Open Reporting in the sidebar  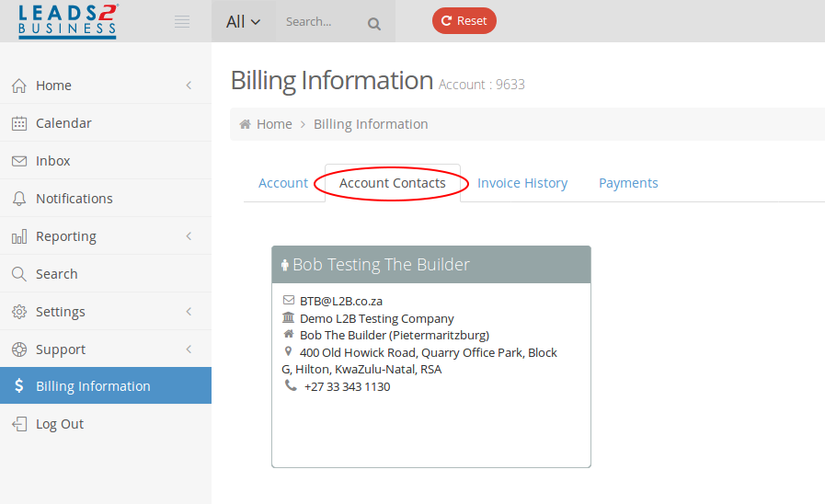pyautogui.click(x=66, y=236)
